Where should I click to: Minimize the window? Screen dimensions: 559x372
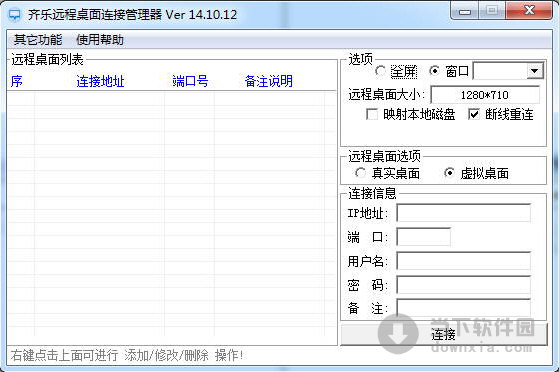point(465,11)
